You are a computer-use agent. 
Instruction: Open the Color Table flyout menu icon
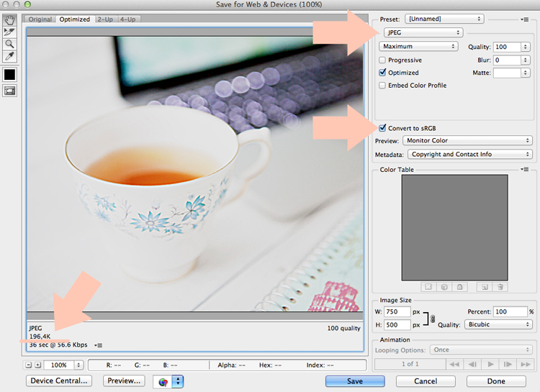pos(524,169)
